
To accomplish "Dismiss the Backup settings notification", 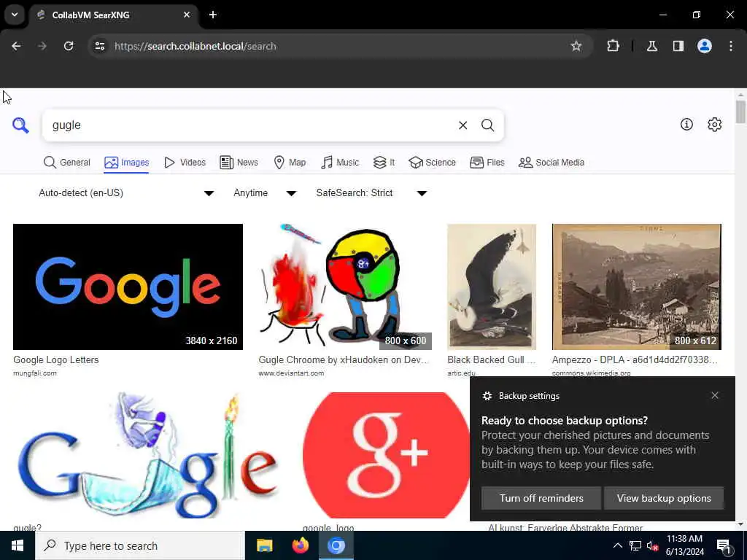I will (715, 395).
